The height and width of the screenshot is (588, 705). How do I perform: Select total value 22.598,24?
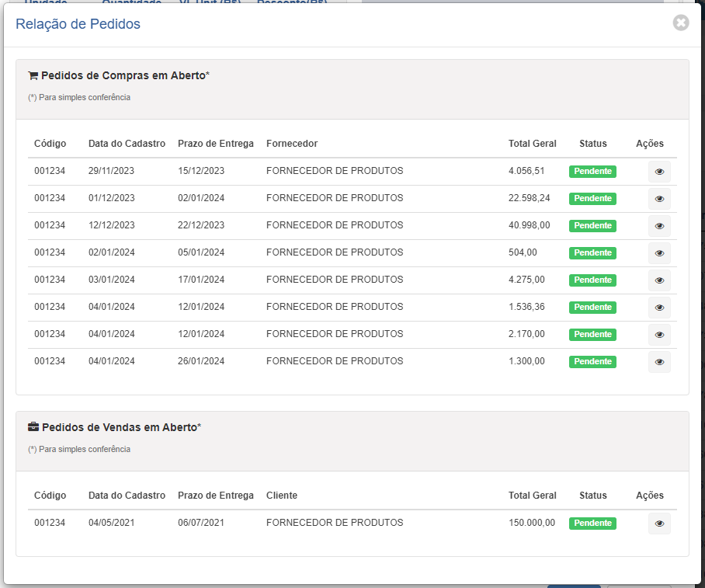530,198
